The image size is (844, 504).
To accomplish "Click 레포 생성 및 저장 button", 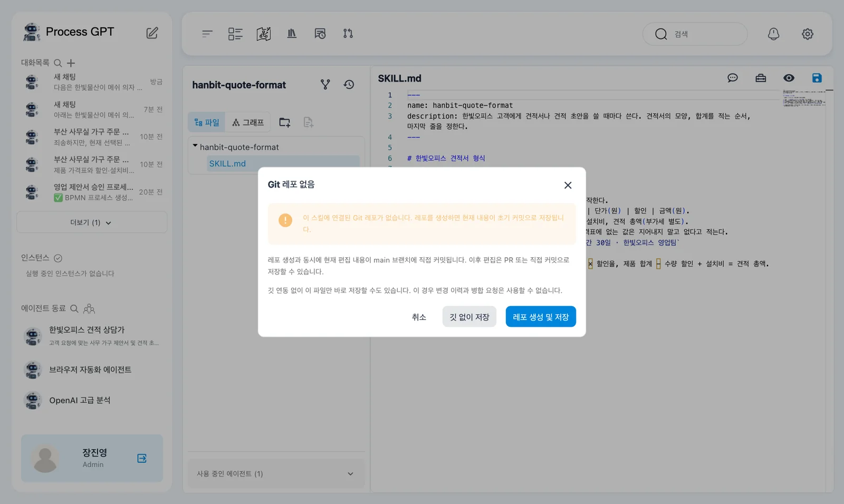I will [541, 317].
